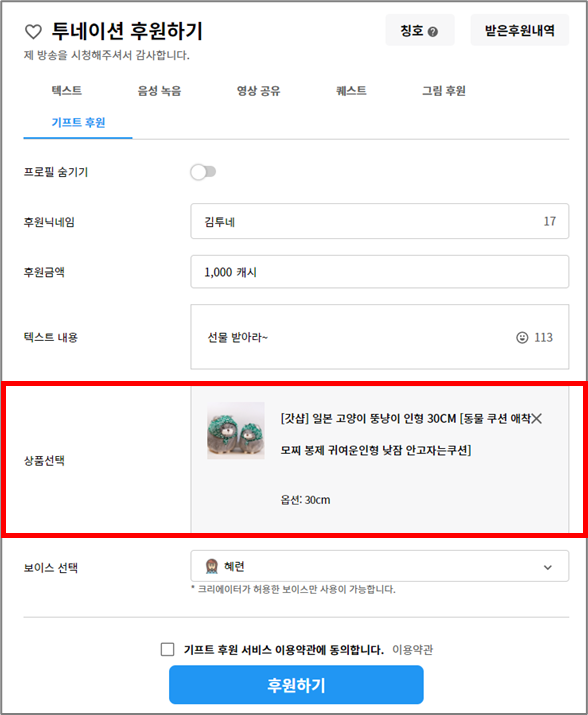Open the 혜련 voice selection combo box
The image size is (588, 715).
click(x=380, y=566)
